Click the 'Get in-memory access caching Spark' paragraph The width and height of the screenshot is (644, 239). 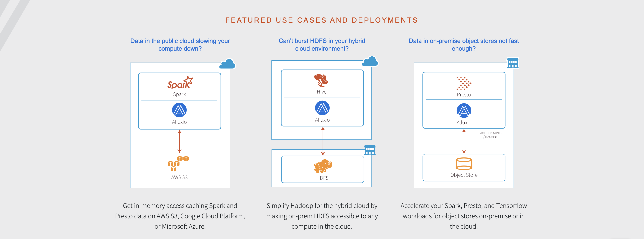[x=180, y=216]
